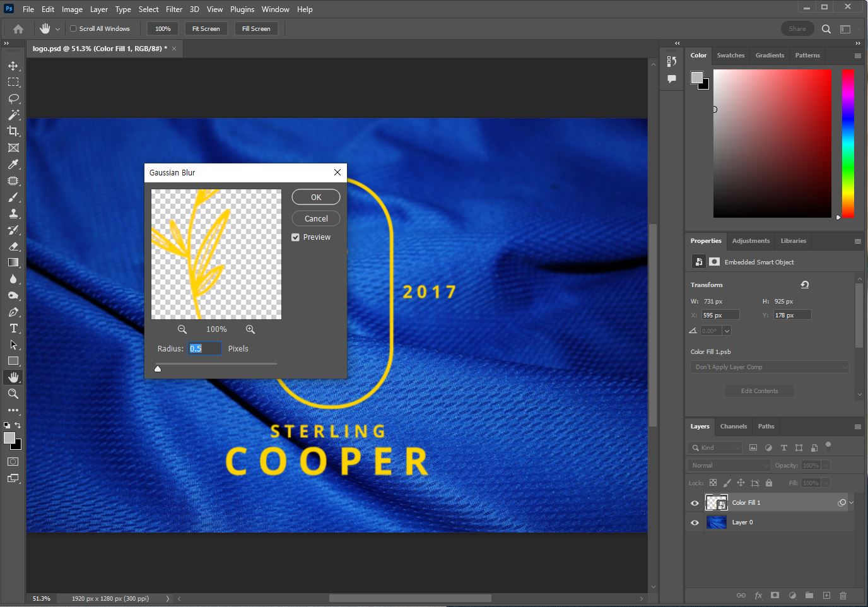Select the Horizontal Type tool
The height and width of the screenshot is (607, 868).
click(x=13, y=328)
